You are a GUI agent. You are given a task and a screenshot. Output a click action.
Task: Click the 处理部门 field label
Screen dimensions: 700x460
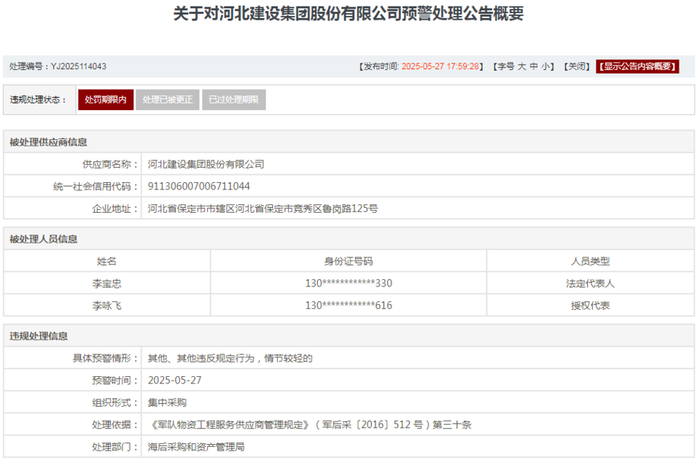[115, 447]
